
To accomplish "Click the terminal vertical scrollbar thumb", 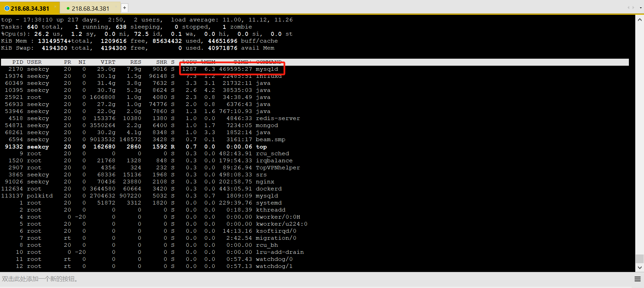I will coord(640,258).
